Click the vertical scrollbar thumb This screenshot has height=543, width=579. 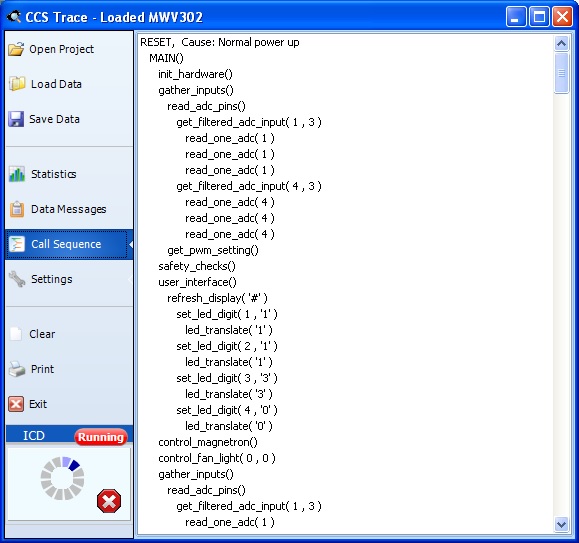[561, 73]
